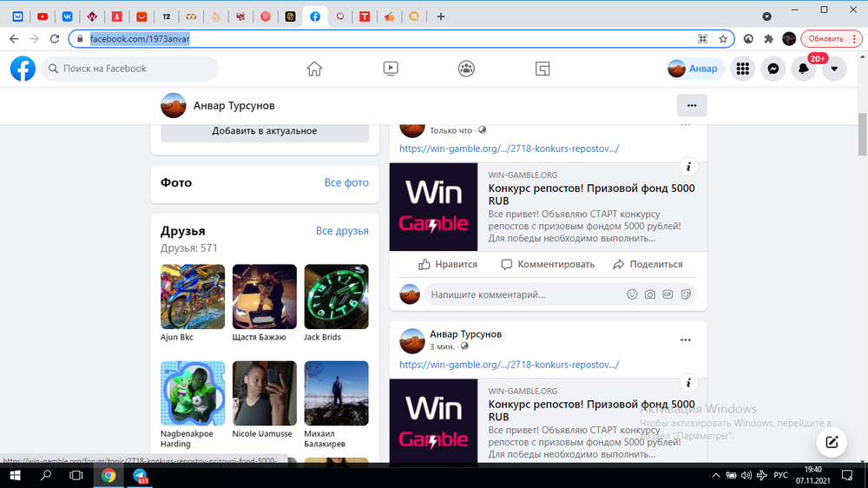The width and height of the screenshot is (868, 488).
Task: Expand the account dropdown arrow
Action: [x=834, y=69]
